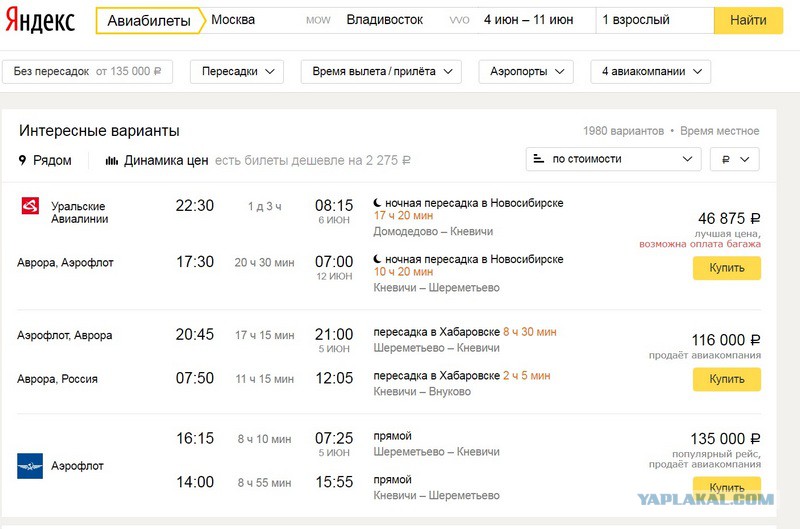Open the 4 авиакомпании dropdown
The height and width of the screenshot is (529, 800).
click(x=651, y=71)
